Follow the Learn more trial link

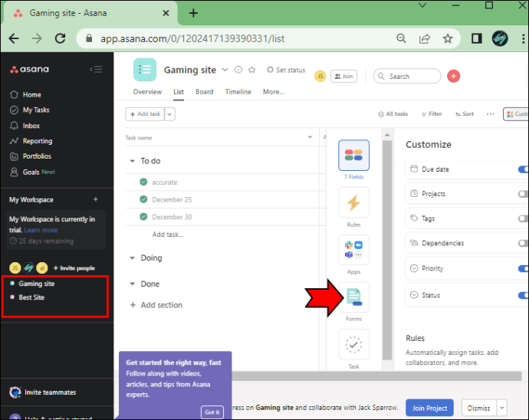click(41, 230)
